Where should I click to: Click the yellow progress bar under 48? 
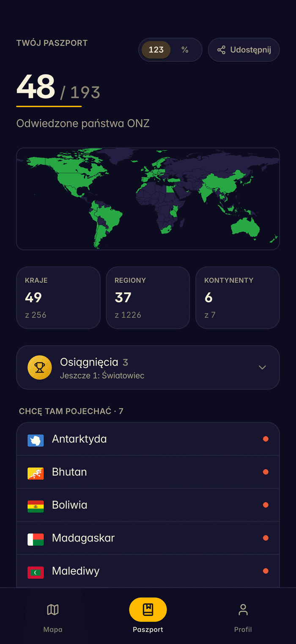pyautogui.click(x=49, y=106)
